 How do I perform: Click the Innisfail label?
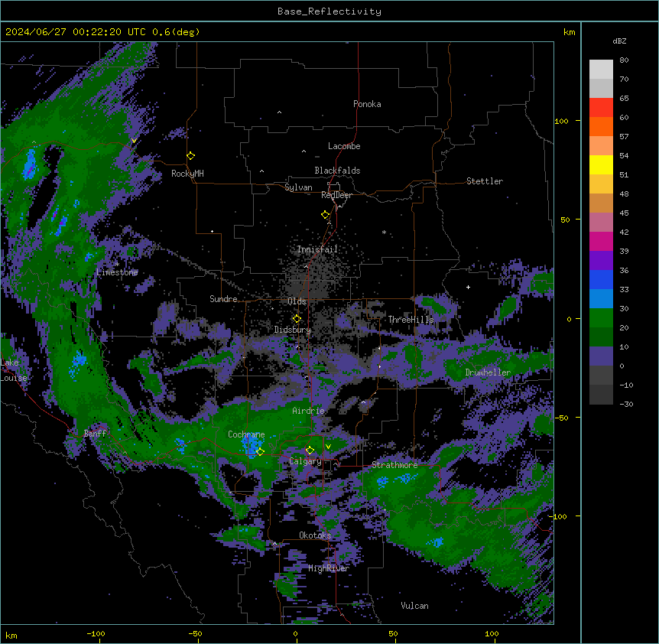tap(317, 249)
